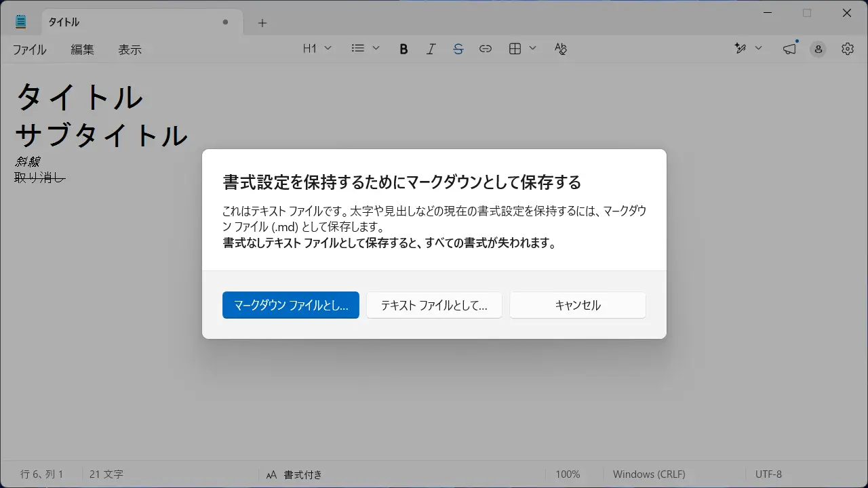Click the キャンセル button
Viewport: 868px width, 488px height.
[x=578, y=305]
